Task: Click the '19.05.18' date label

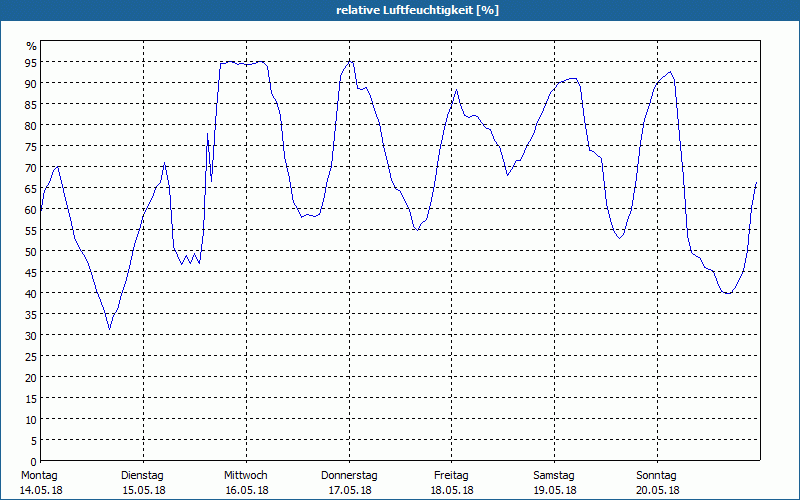Action: (555, 490)
